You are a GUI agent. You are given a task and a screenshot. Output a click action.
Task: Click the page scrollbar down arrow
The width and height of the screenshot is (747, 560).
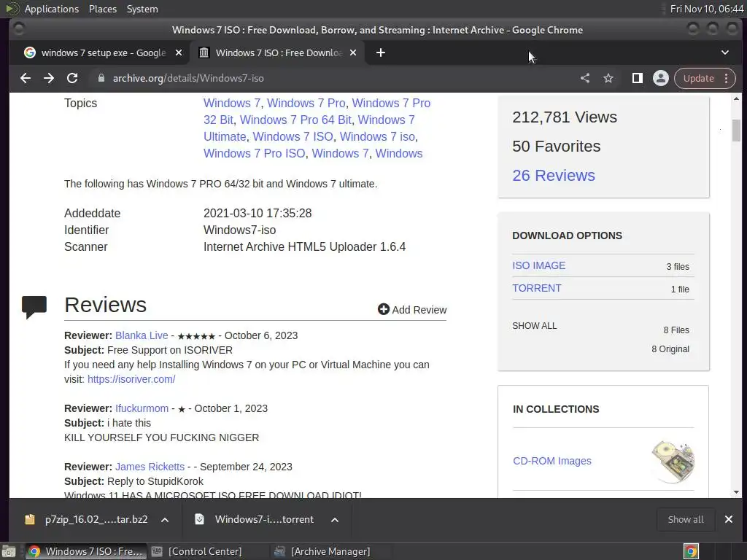(736, 492)
